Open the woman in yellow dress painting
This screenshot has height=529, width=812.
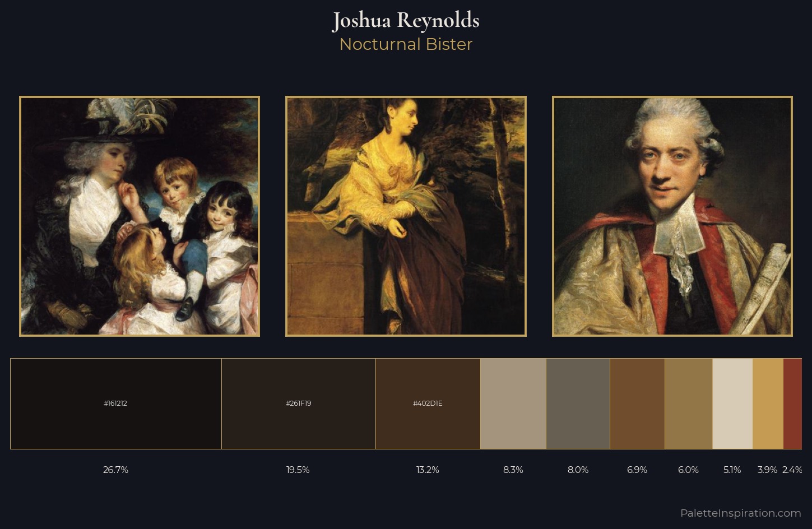406,216
